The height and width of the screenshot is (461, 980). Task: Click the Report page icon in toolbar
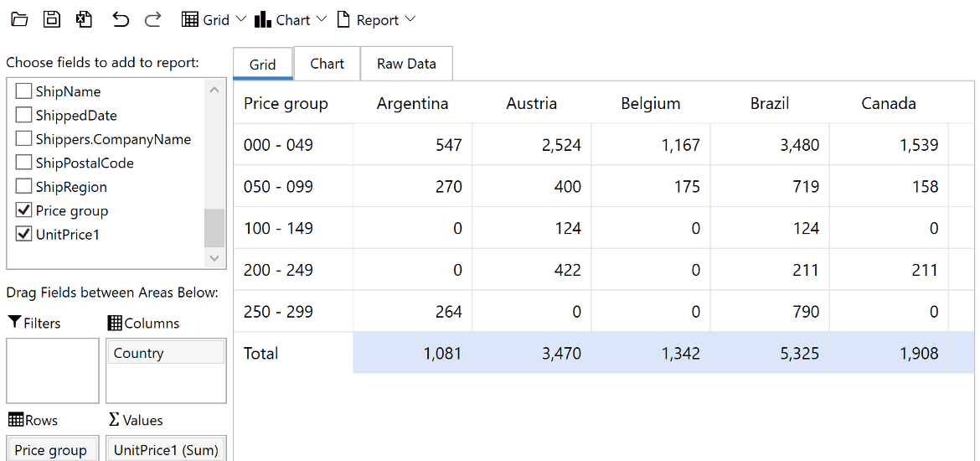(x=343, y=19)
